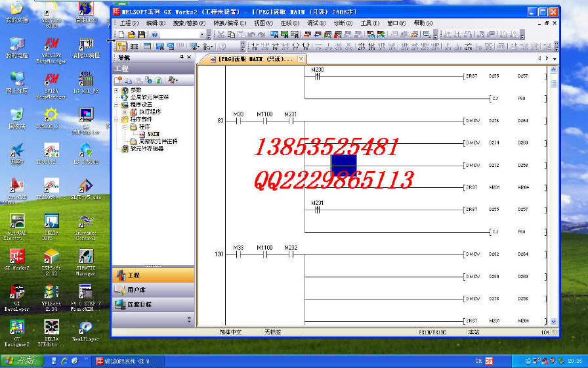588x368 pixels.
Task: Click the vertical scrollbar down arrow
Action: tap(553, 321)
